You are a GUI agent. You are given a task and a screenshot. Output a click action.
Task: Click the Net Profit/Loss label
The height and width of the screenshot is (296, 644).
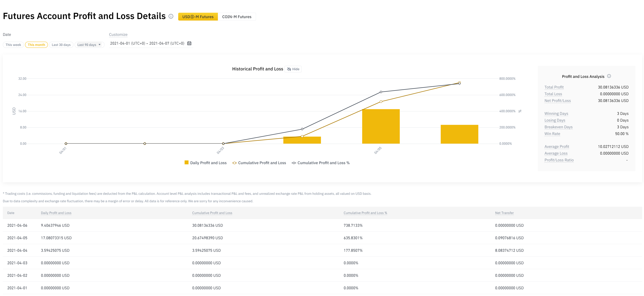point(557,101)
